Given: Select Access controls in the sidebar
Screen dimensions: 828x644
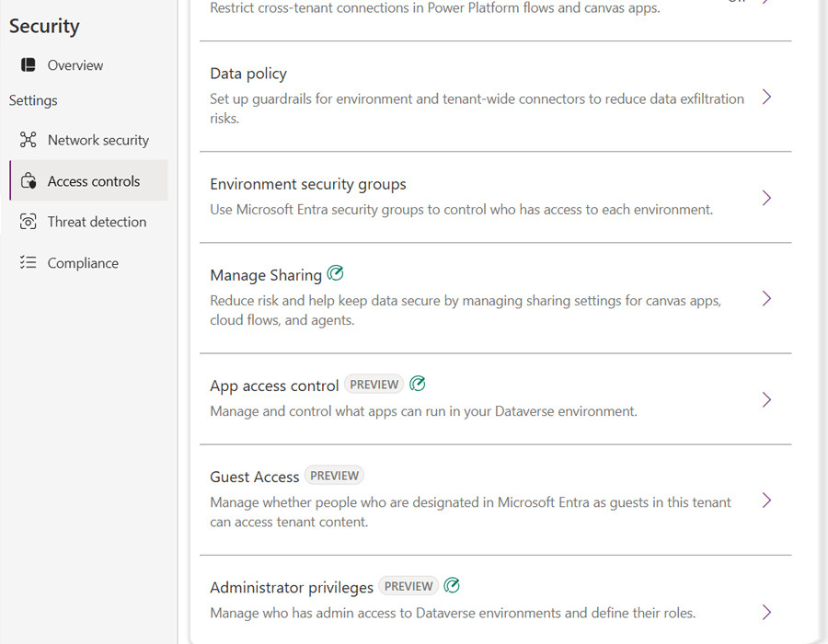Looking at the screenshot, I should pos(88,180).
